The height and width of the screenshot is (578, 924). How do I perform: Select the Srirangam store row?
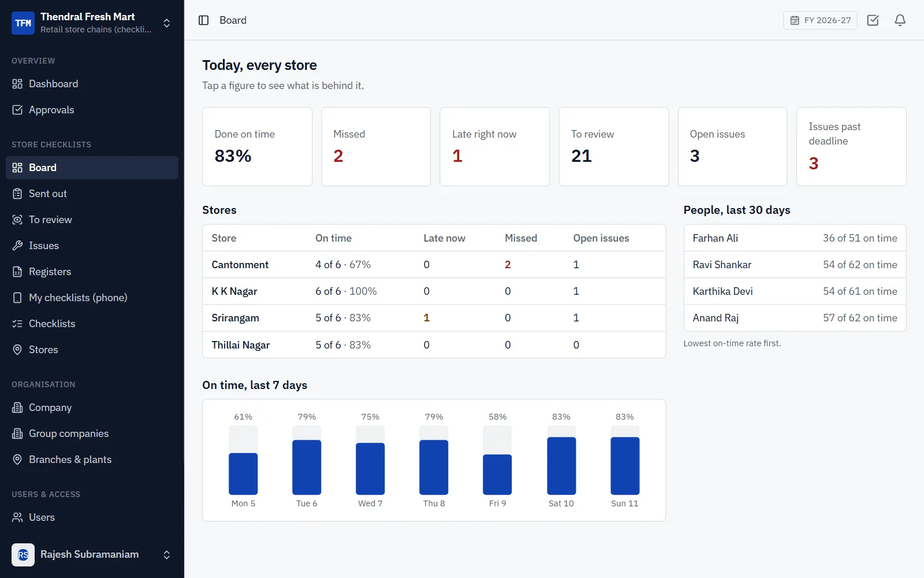click(x=434, y=318)
